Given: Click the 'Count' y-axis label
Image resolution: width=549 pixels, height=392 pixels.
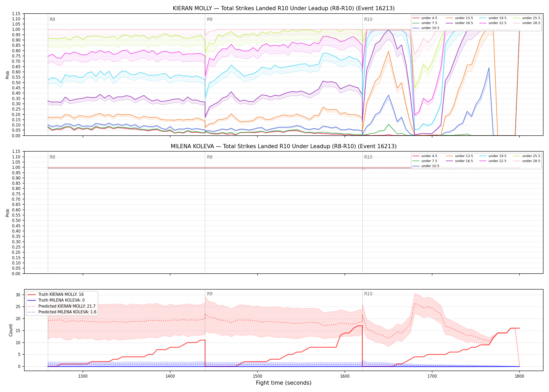Looking at the screenshot, I should click(11, 330).
